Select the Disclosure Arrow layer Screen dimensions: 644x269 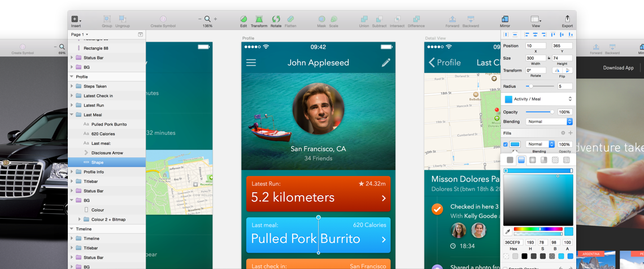click(x=107, y=153)
